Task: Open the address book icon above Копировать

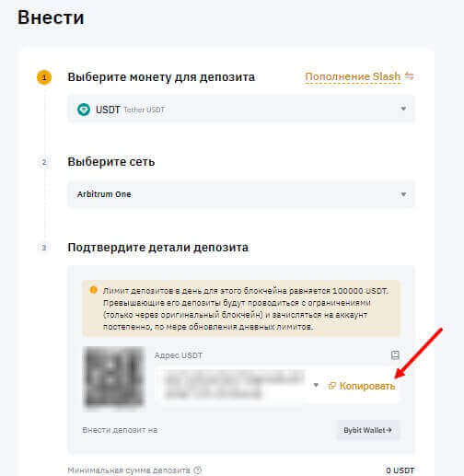Action: [x=395, y=355]
